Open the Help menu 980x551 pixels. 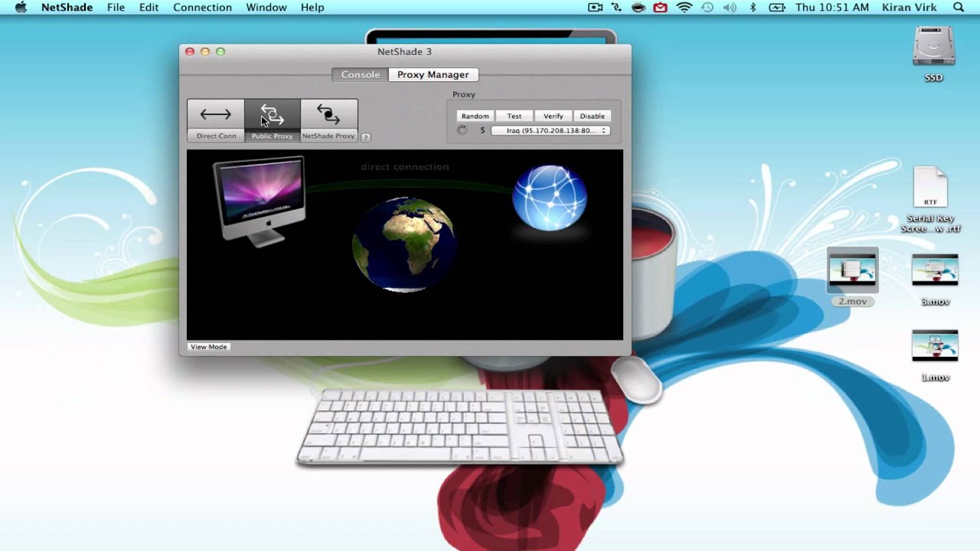tap(312, 8)
